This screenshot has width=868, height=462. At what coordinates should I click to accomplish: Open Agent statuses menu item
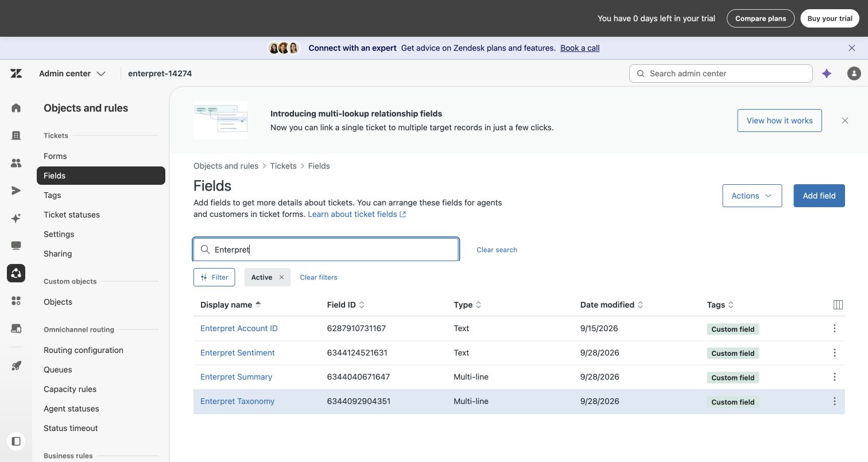[x=71, y=409]
